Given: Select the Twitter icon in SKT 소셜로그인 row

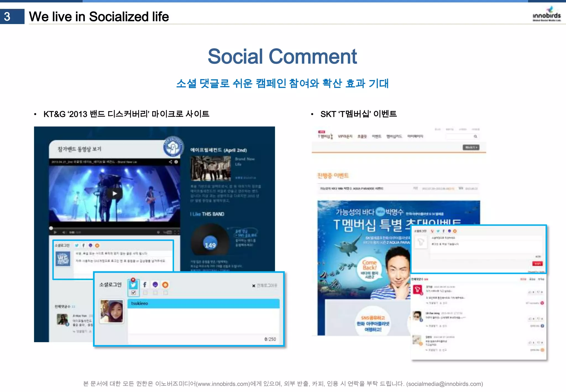Looking at the screenshot, I should coord(438,231).
